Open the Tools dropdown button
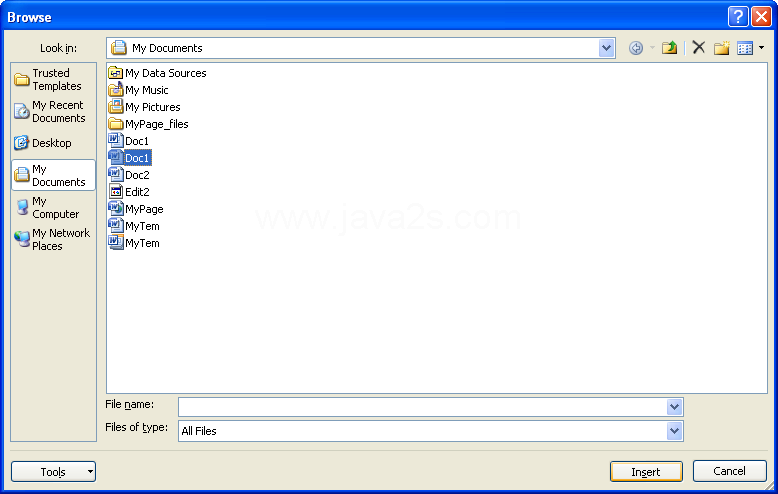 [x=54, y=472]
